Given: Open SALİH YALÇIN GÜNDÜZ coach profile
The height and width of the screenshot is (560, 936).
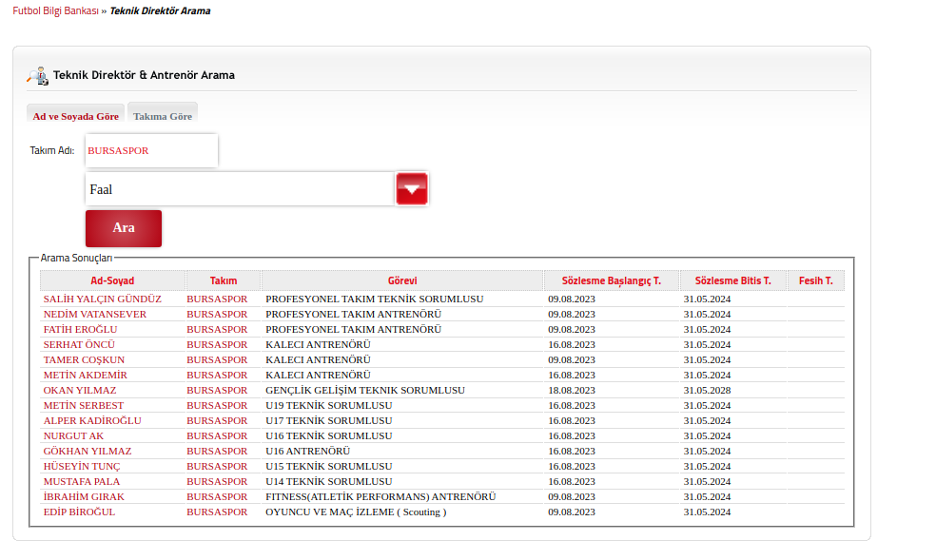Looking at the screenshot, I should pos(102,299).
